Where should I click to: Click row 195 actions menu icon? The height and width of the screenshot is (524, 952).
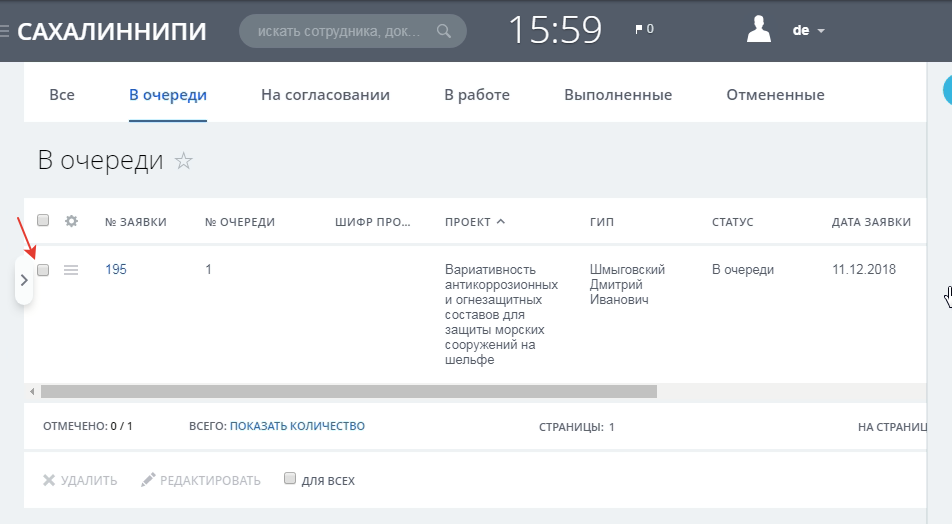pyautogui.click(x=71, y=270)
